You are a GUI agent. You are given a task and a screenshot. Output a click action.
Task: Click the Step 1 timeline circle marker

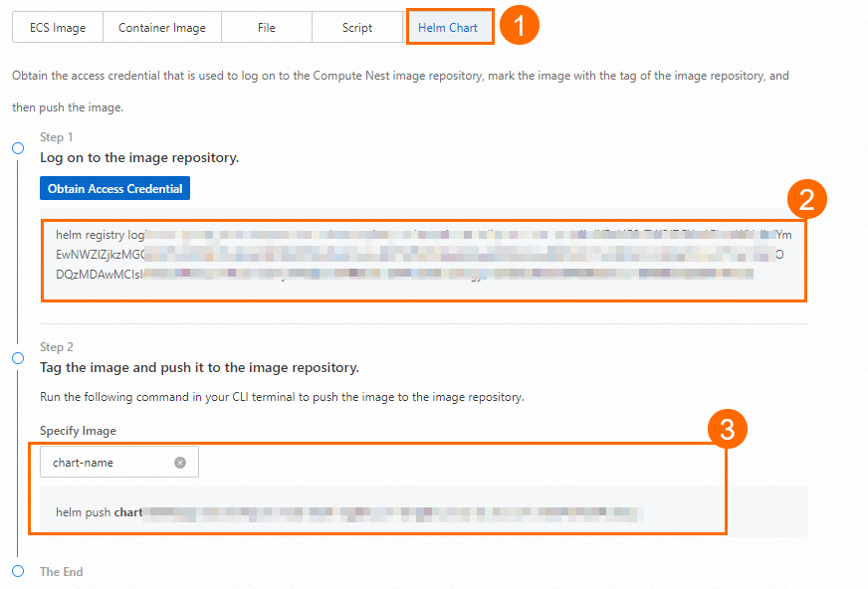tap(18, 148)
